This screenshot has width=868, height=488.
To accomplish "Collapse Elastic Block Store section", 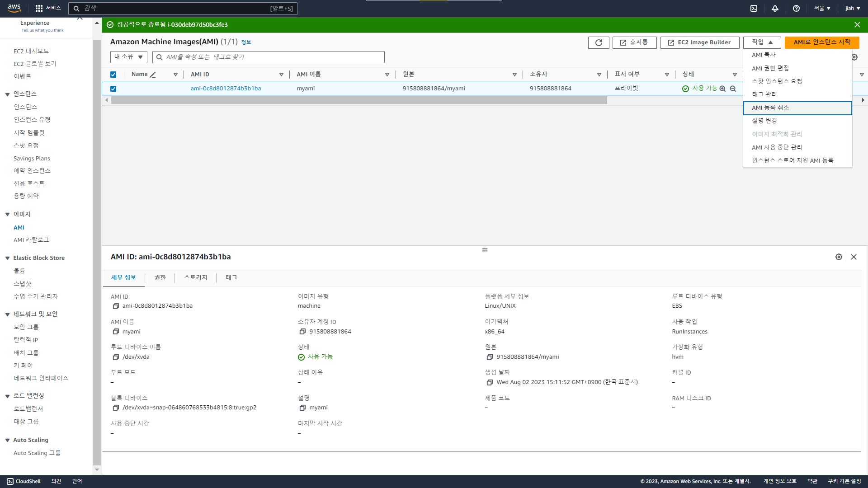I will [7, 258].
